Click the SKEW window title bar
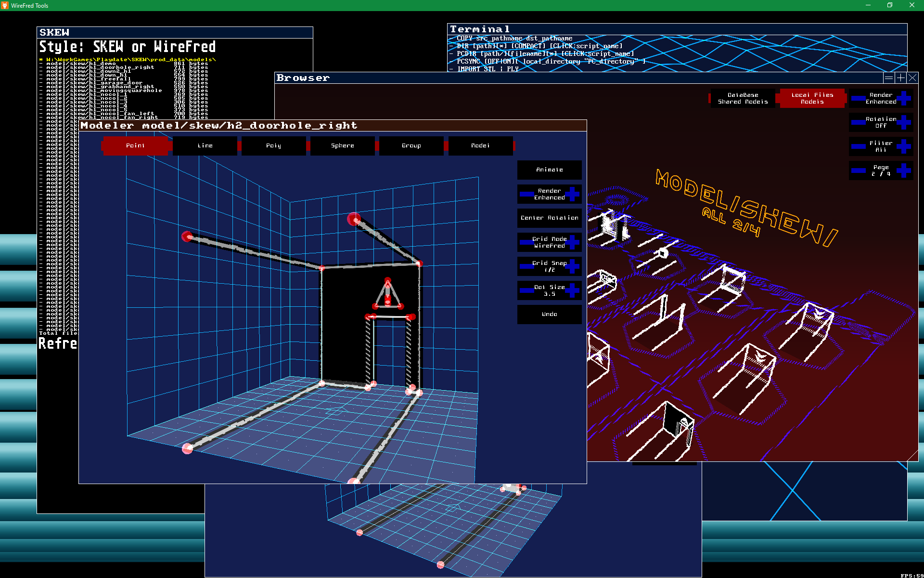 [175, 32]
